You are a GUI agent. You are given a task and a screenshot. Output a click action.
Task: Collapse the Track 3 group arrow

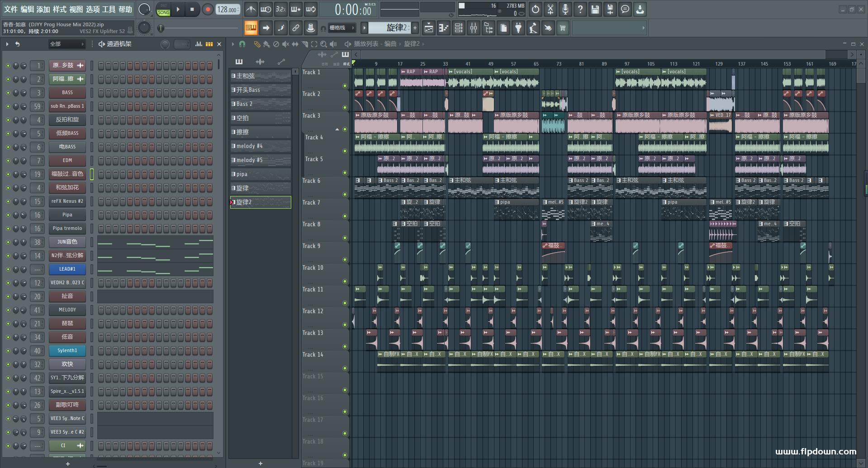pos(337,129)
